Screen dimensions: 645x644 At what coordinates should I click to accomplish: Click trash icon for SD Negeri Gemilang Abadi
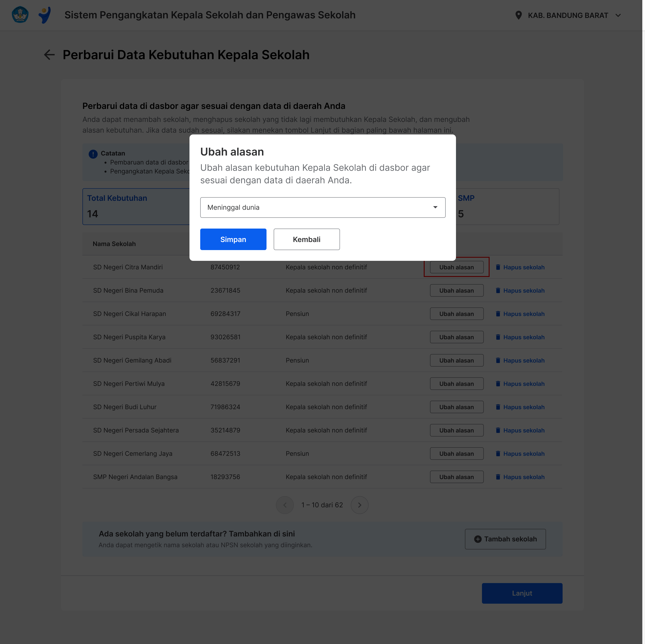click(x=498, y=360)
